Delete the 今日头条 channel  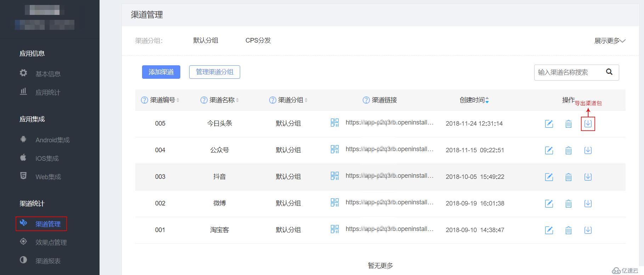pyautogui.click(x=568, y=123)
